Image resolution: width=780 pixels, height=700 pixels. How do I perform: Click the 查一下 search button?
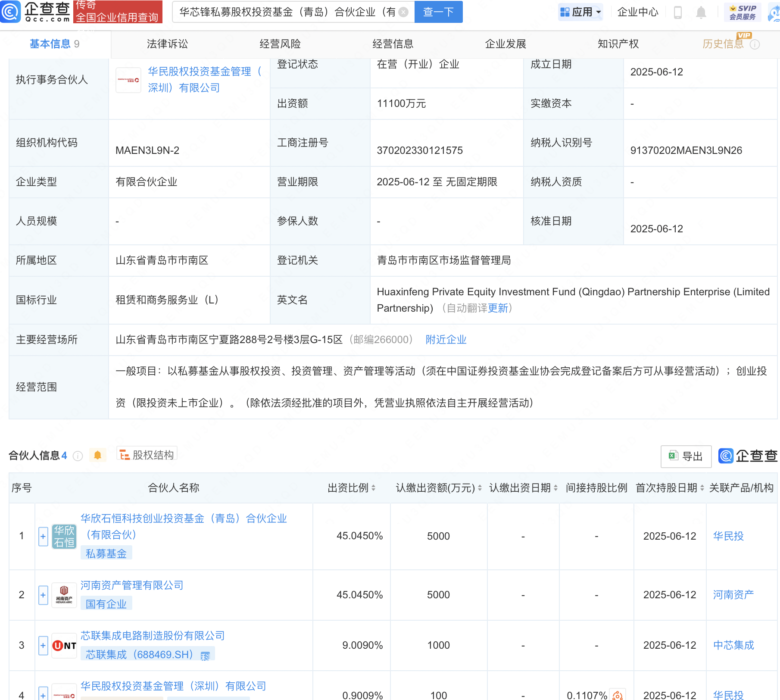click(438, 12)
